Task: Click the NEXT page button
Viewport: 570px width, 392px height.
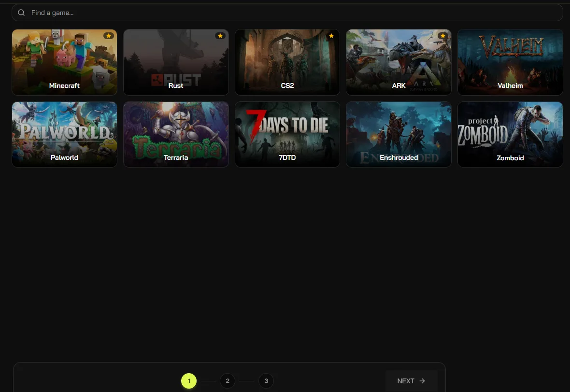Action: pyautogui.click(x=411, y=381)
